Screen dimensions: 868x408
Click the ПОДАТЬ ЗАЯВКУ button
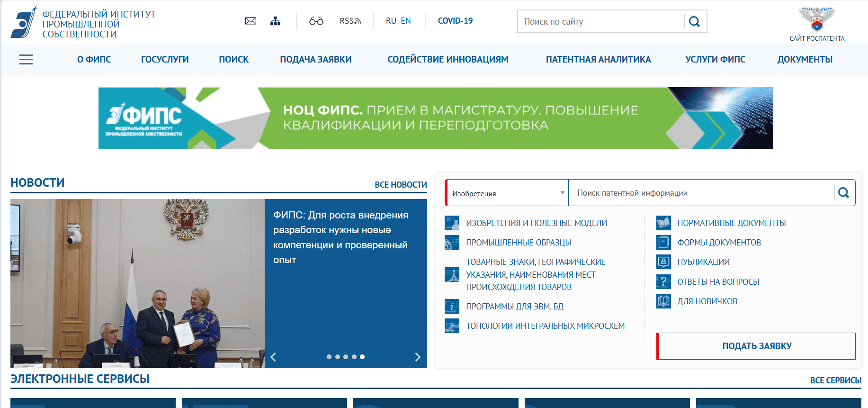point(756,346)
